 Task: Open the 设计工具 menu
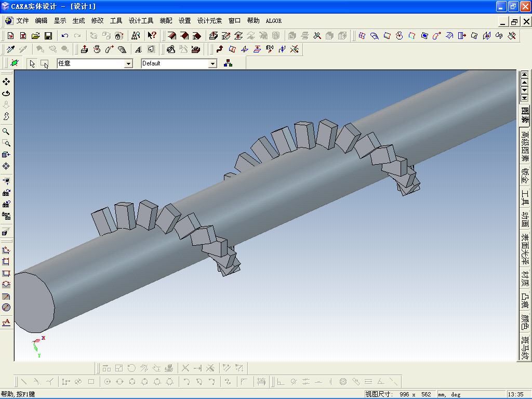click(x=141, y=21)
